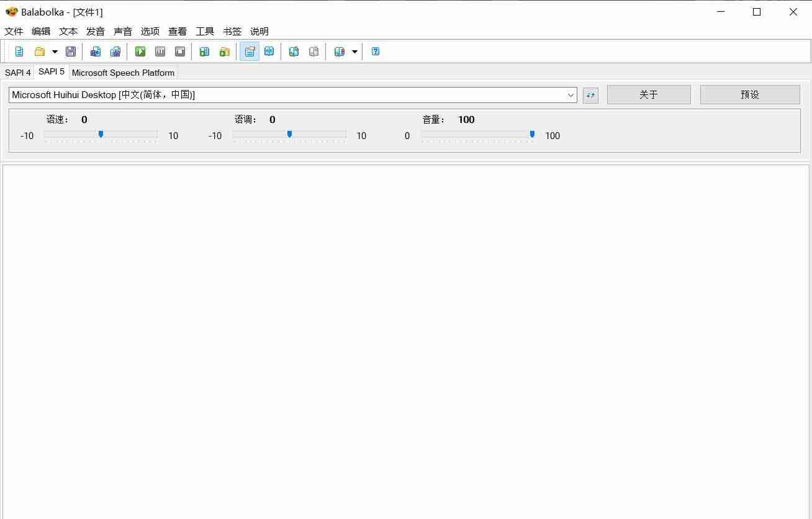Click the Split and save audio icon
Viewport: 812px width, 519px height.
click(115, 52)
